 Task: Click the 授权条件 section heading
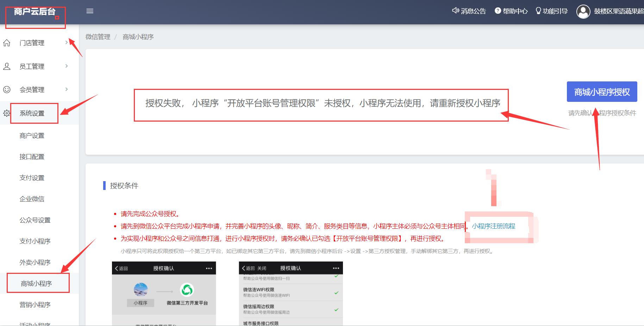click(124, 186)
